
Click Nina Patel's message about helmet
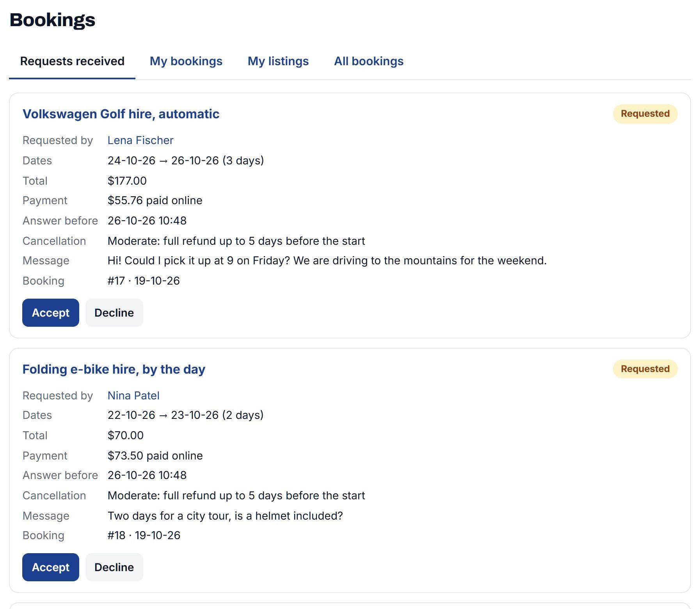point(225,516)
